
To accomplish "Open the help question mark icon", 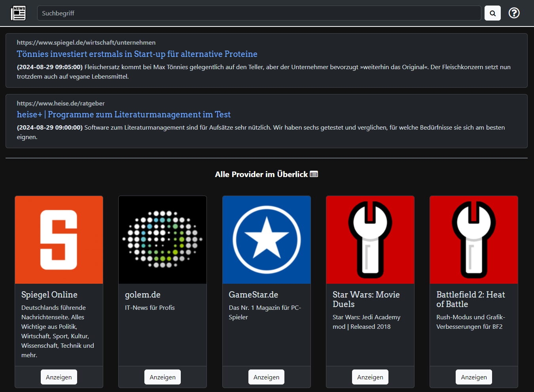I will [514, 13].
